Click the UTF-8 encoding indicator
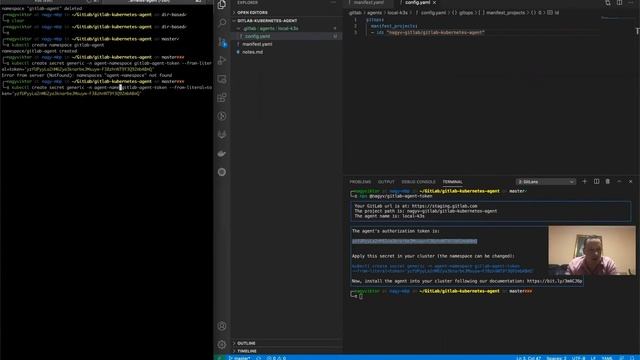Image resolution: width=640 pixels, height=360 pixels. coord(578,358)
